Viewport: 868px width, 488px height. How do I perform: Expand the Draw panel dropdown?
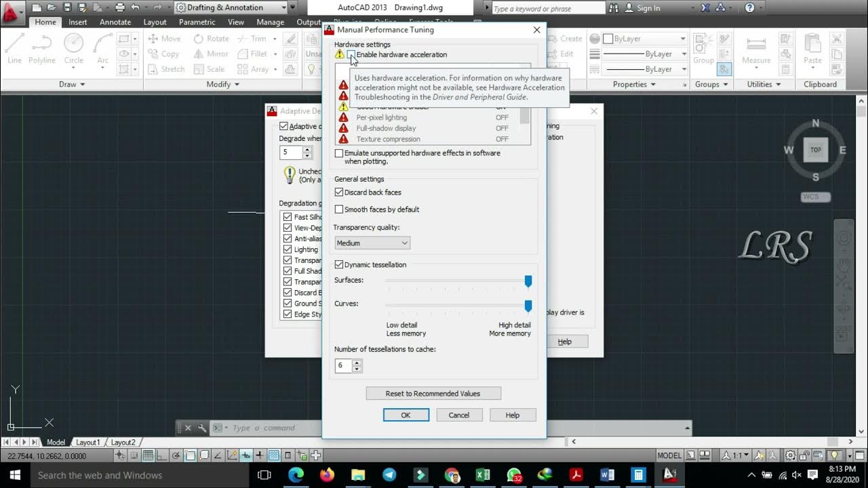point(72,84)
